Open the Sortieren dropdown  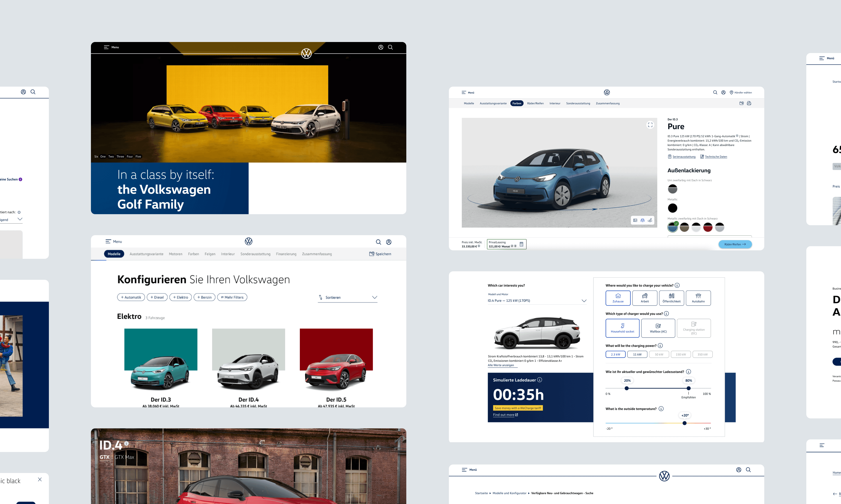coord(347,297)
